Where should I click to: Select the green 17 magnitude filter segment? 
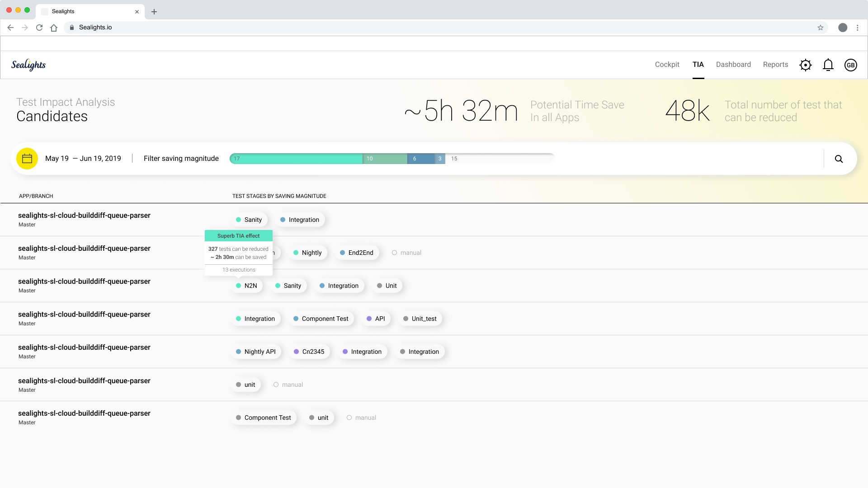point(296,159)
